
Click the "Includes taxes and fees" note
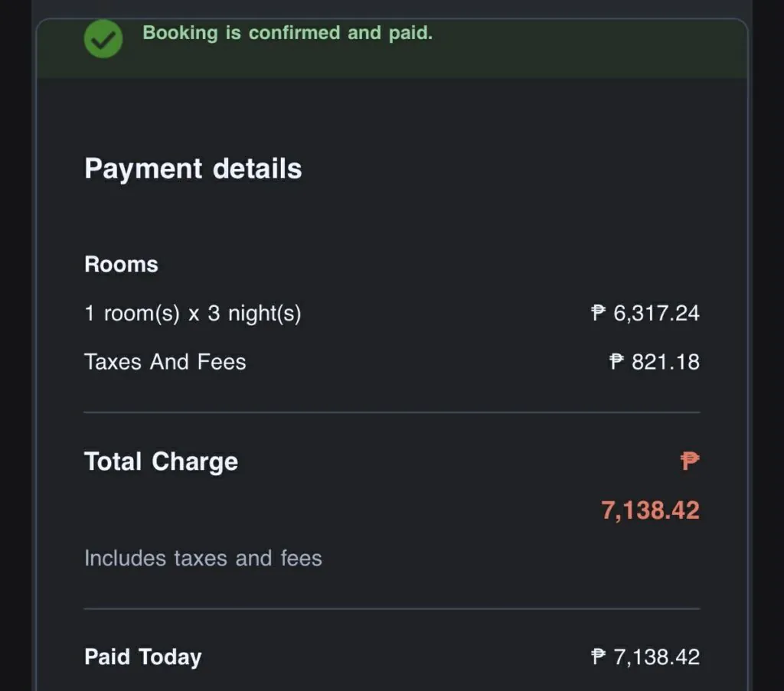[x=203, y=559]
